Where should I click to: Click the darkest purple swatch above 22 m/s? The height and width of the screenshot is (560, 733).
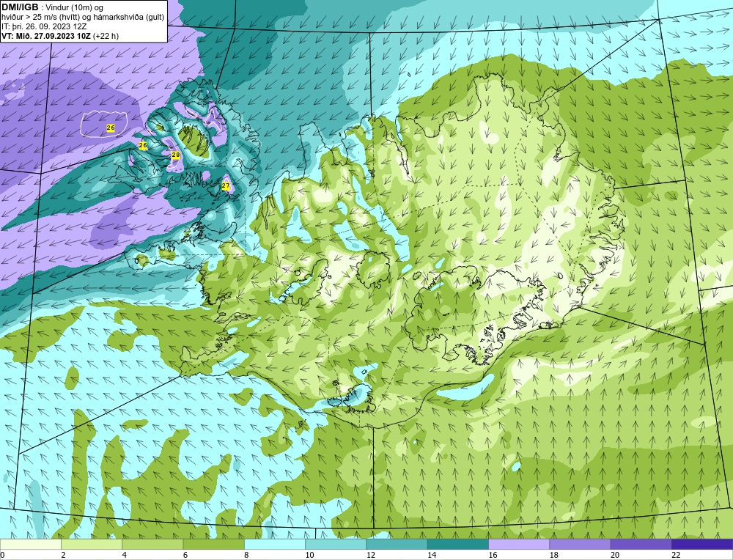coord(702,544)
